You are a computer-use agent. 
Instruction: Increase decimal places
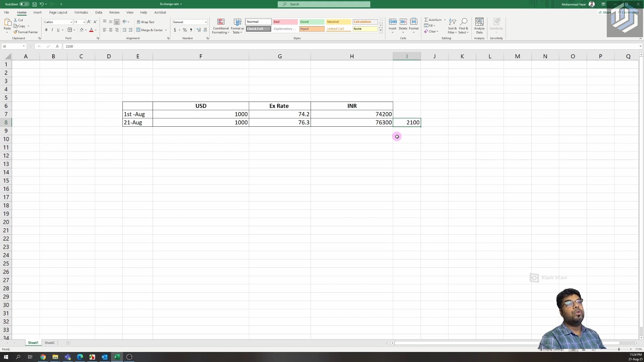pyautogui.click(x=199, y=30)
